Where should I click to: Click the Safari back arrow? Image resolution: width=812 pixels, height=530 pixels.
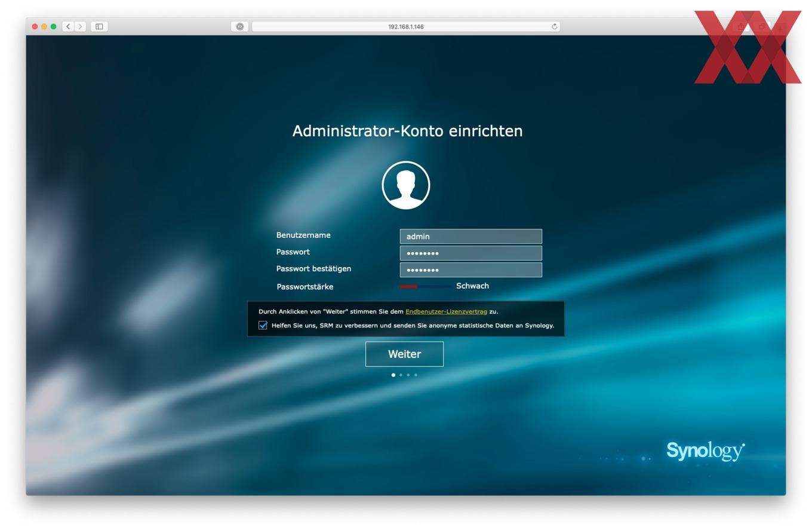tap(68, 26)
